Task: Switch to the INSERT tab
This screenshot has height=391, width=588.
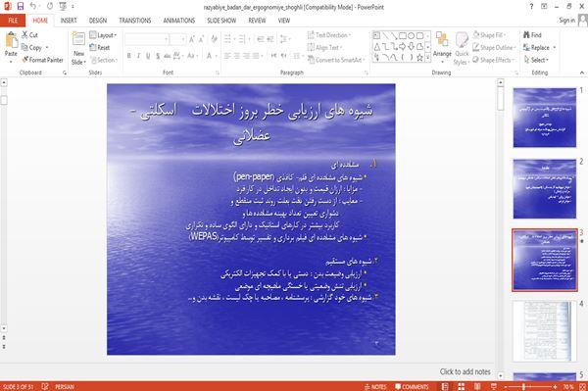Action: [69, 21]
